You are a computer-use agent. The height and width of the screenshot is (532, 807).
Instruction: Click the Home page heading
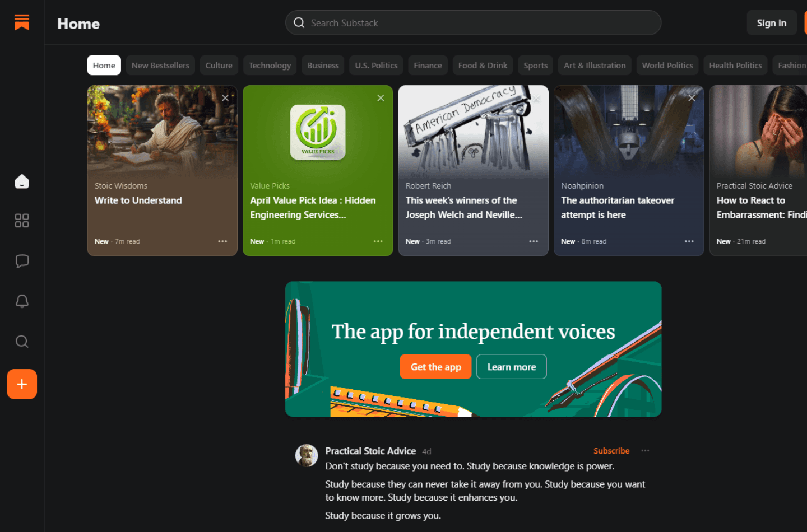pos(78,24)
